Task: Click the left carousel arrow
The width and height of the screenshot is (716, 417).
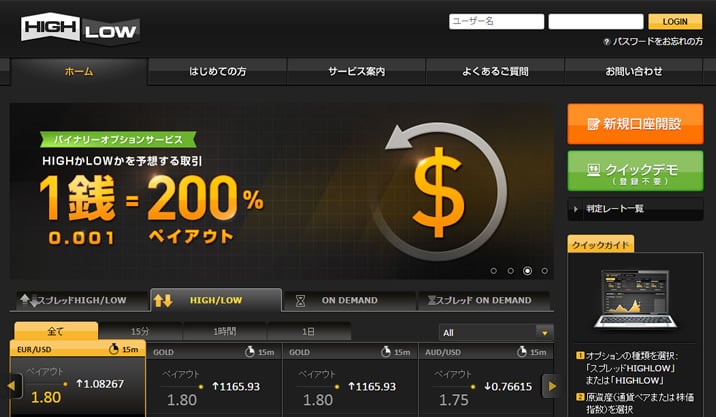Action: [12, 386]
